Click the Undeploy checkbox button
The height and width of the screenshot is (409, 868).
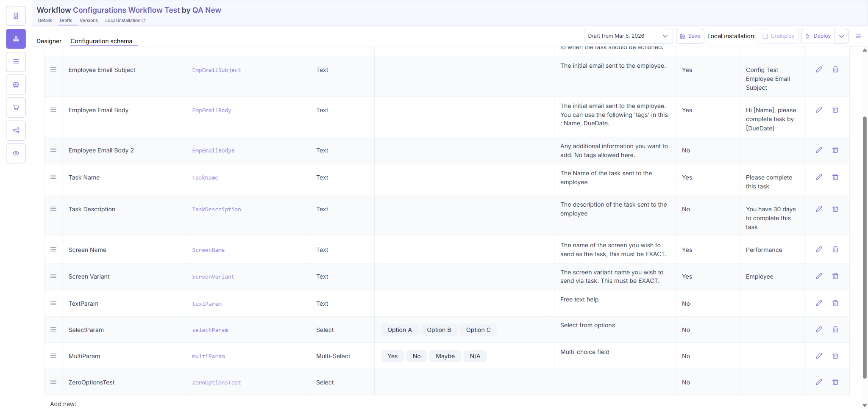779,36
